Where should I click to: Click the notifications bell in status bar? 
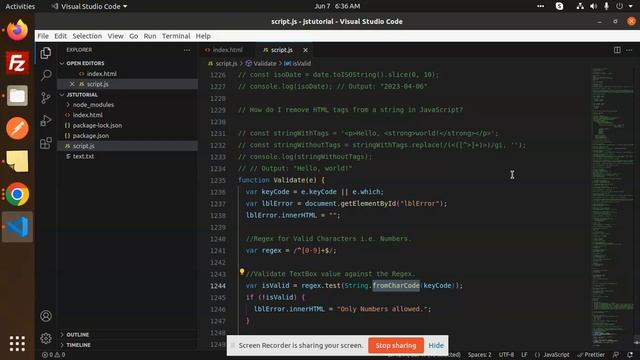pyautogui.click(x=630, y=355)
